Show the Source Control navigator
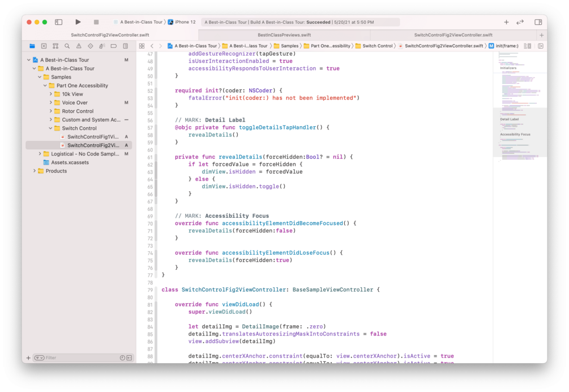 [x=44, y=46]
